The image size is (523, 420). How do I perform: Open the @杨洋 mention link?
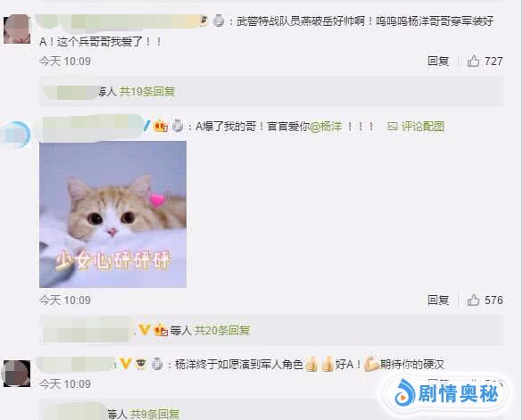click(x=326, y=127)
